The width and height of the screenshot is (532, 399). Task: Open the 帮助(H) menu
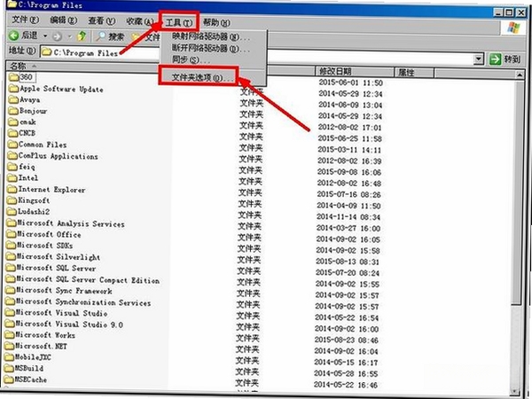pyautogui.click(x=216, y=23)
